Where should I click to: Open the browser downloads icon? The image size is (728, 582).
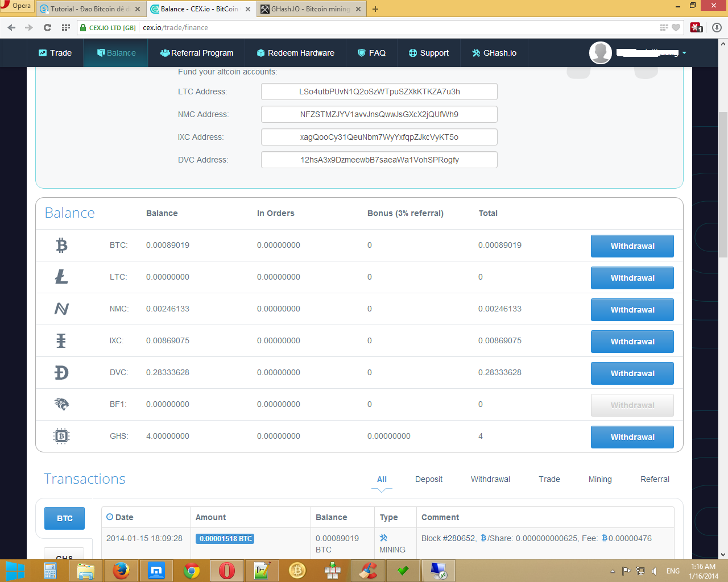(717, 27)
